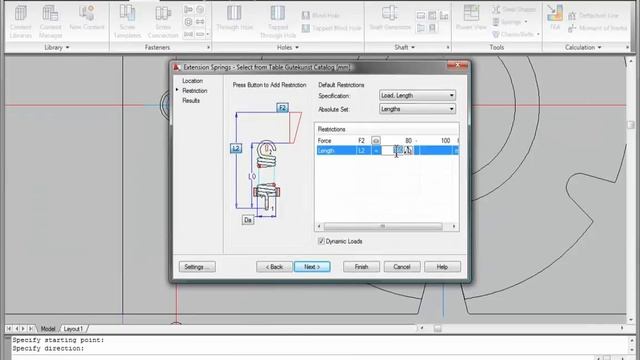The image size is (640, 360).
Task: Click the value 80 in Force row
Action: [x=408, y=140]
